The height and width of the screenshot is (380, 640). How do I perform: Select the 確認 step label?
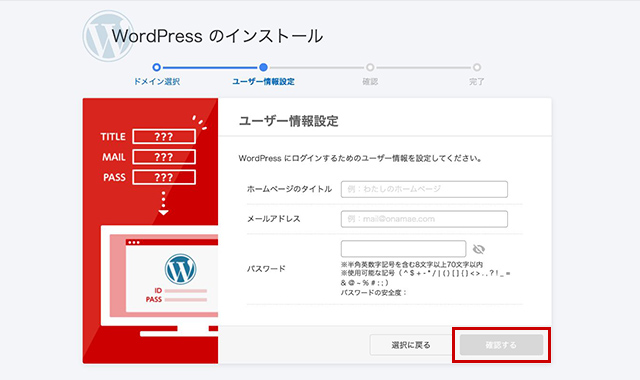(370, 82)
